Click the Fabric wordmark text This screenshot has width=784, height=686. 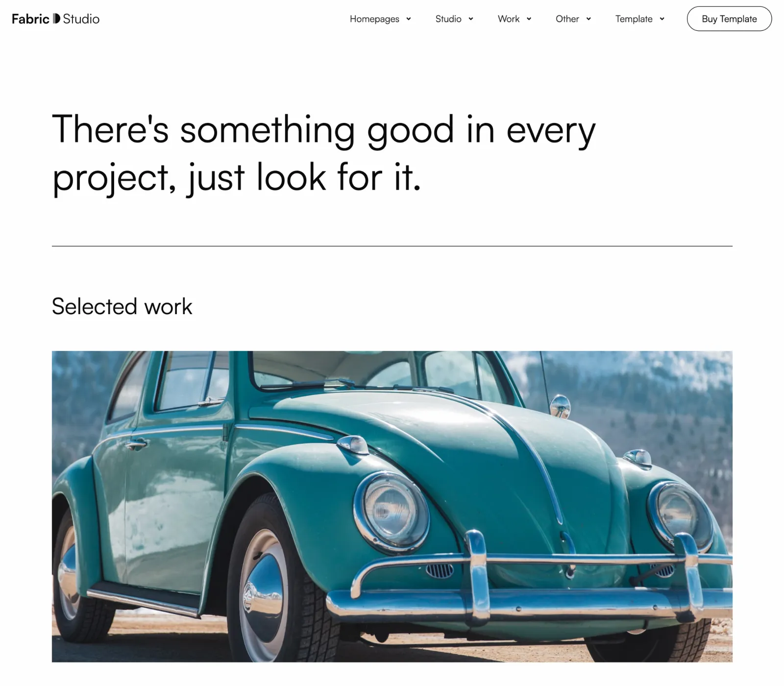[x=30, y=19]
